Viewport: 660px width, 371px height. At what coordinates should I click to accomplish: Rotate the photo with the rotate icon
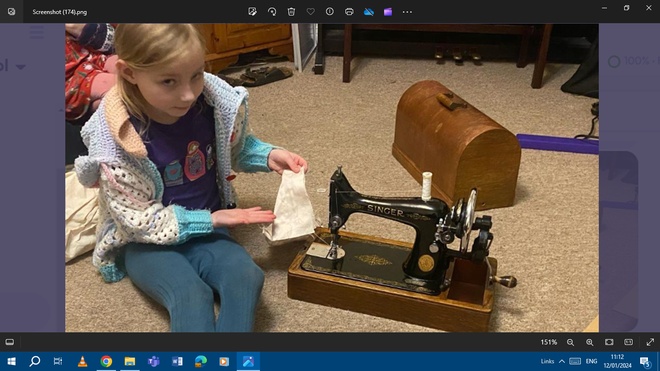tap(272, 12)
